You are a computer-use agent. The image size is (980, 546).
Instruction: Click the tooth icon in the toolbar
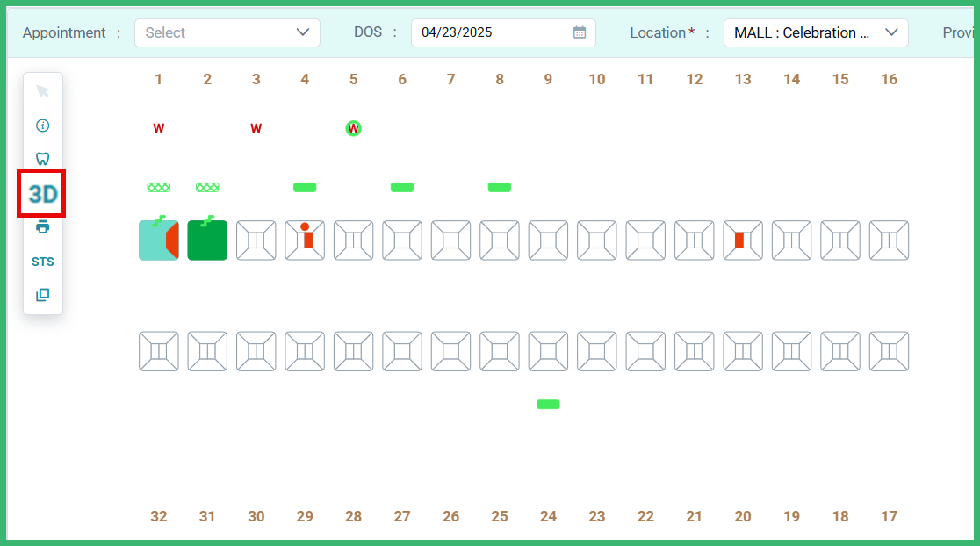click(x=42, y=159)
